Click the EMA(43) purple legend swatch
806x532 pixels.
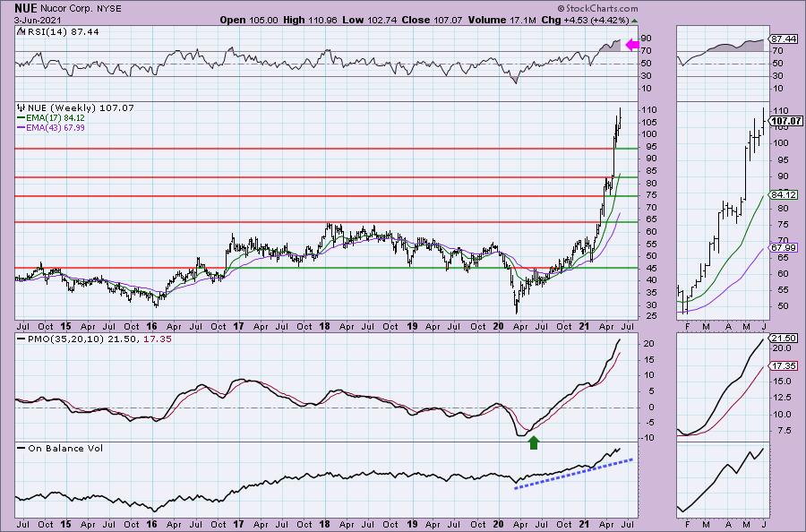21,127
